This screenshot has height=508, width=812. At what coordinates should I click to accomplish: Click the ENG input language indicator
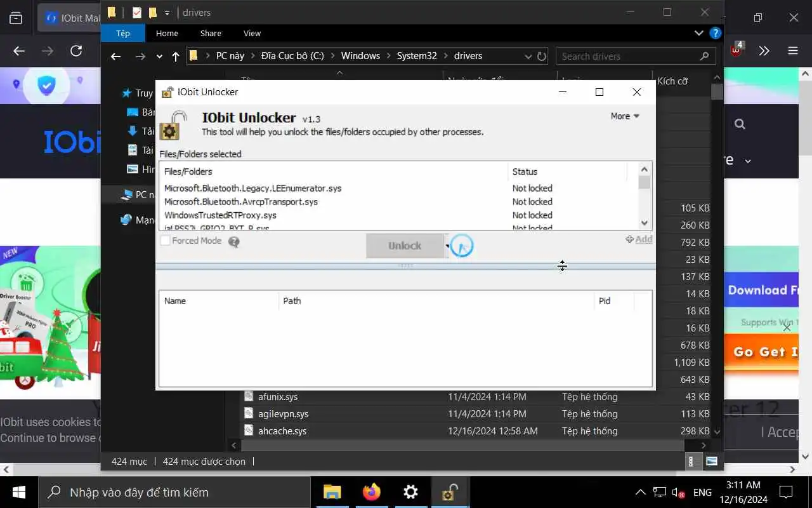(702, 492)
